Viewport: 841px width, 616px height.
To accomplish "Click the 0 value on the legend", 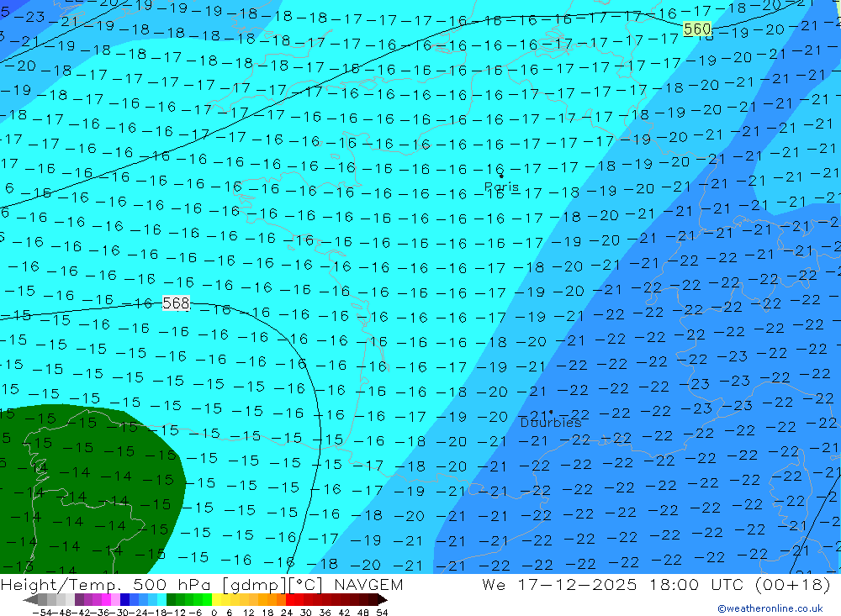I will (214, 613).
